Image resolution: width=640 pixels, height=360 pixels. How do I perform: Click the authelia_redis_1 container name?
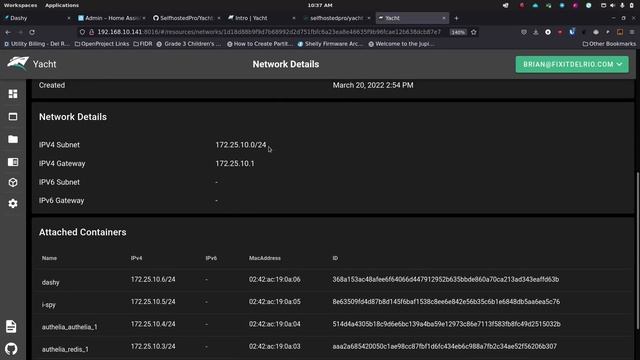coord(65,349)
